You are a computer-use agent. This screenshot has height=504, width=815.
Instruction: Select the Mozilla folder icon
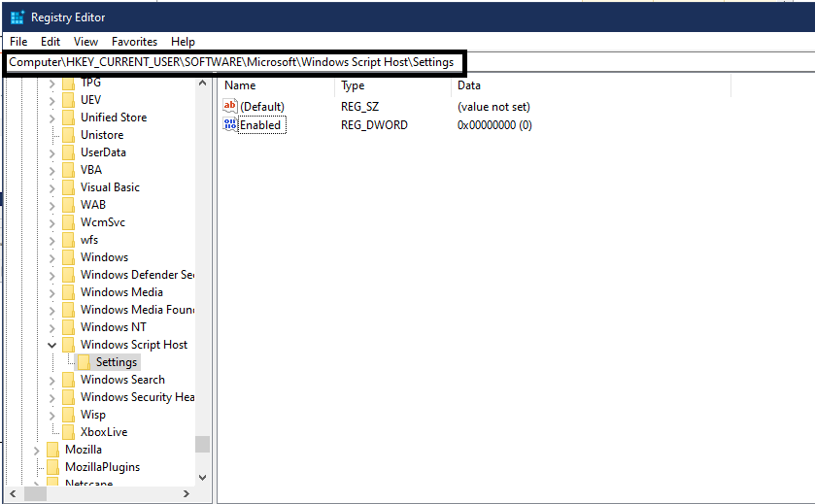point(52,450)
